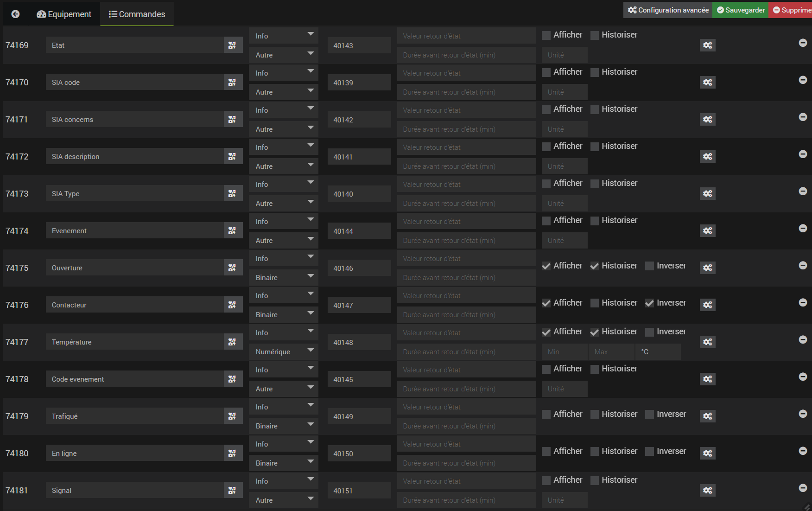Select command ID text 74177
This screenshot has width=812, height=511.
[17, 342]
